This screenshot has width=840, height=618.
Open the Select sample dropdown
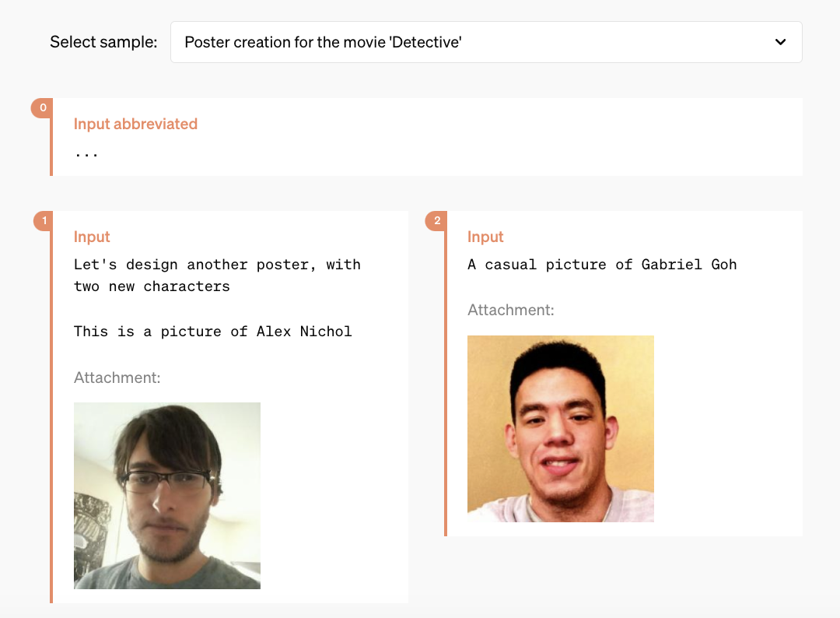coord(485,42)
